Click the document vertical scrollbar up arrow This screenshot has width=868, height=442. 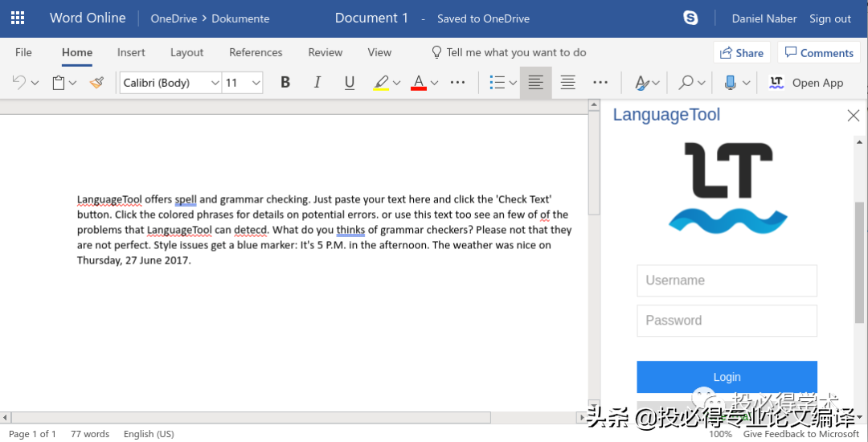(594, 104)
